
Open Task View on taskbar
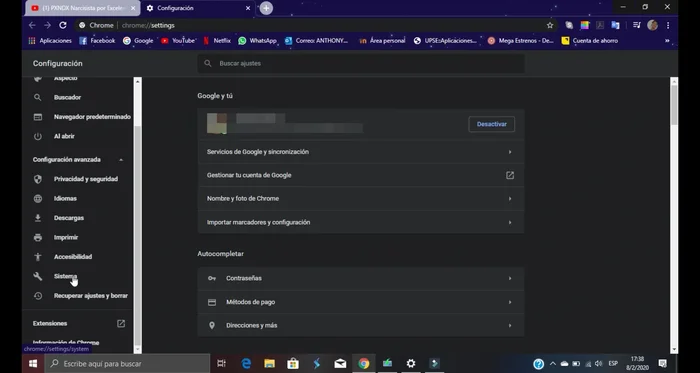click(221, 364)
